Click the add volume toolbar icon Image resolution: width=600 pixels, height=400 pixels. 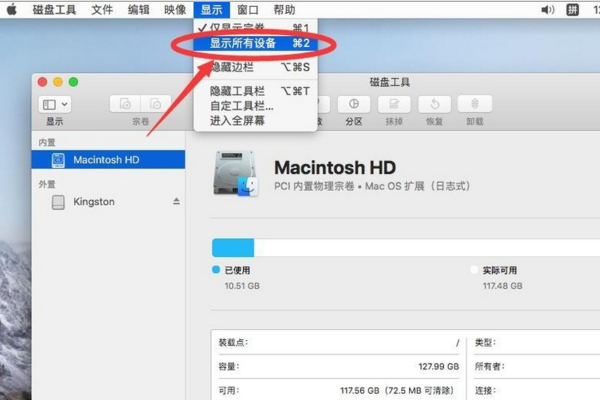point(125,104)
